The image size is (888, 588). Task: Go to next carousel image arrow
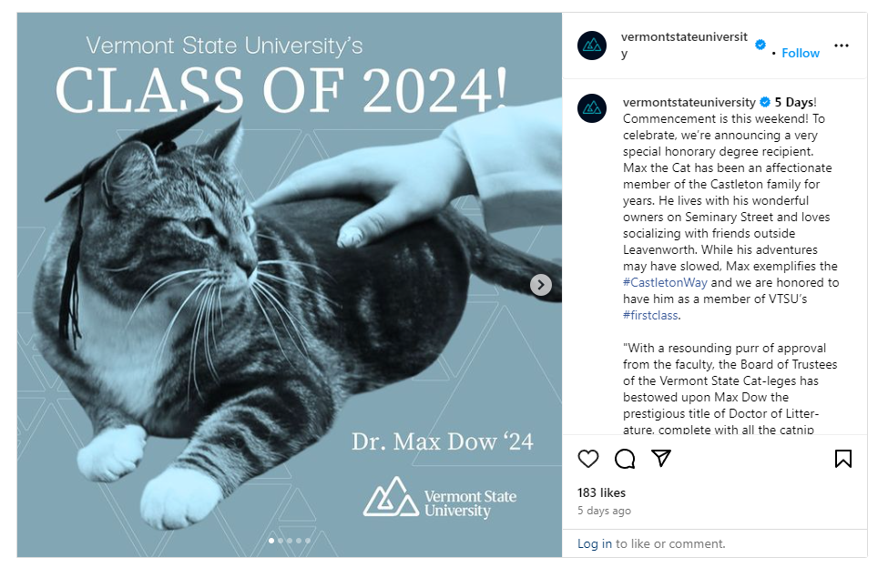click(541, 285)
